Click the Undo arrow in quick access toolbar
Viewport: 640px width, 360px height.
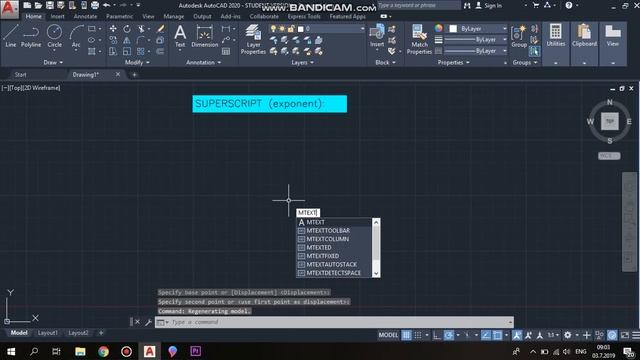(x=107, y=5)
